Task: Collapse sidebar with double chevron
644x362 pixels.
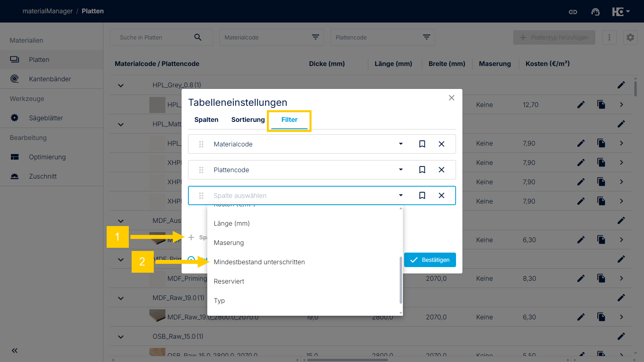Action: [x=14, y=350]
